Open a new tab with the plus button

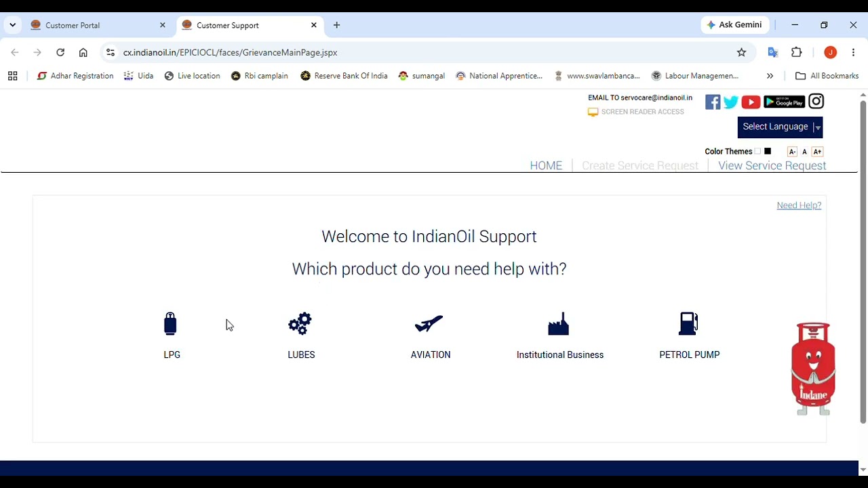(x=337, y=25)
